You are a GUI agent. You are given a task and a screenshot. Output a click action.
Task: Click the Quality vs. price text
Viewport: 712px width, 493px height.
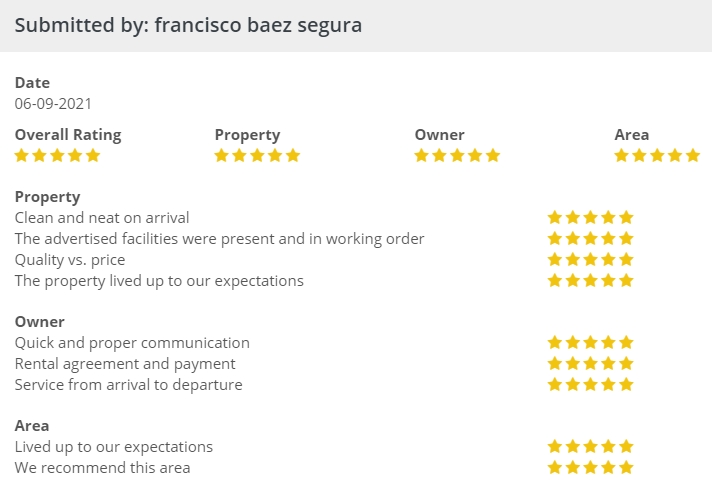click(70, 260)
